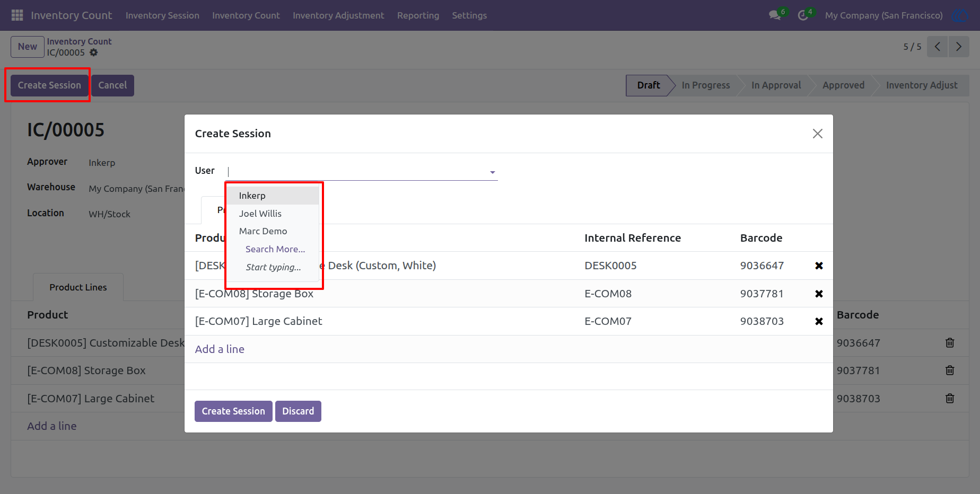Select the In Progress status stage

click(x=706, y=85)
